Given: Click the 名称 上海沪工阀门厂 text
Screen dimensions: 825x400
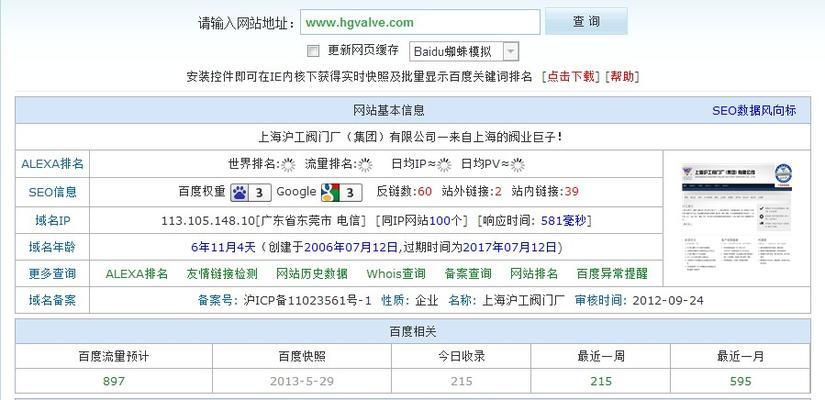Looking at the screenshot, I should click(x=523, y=301).
